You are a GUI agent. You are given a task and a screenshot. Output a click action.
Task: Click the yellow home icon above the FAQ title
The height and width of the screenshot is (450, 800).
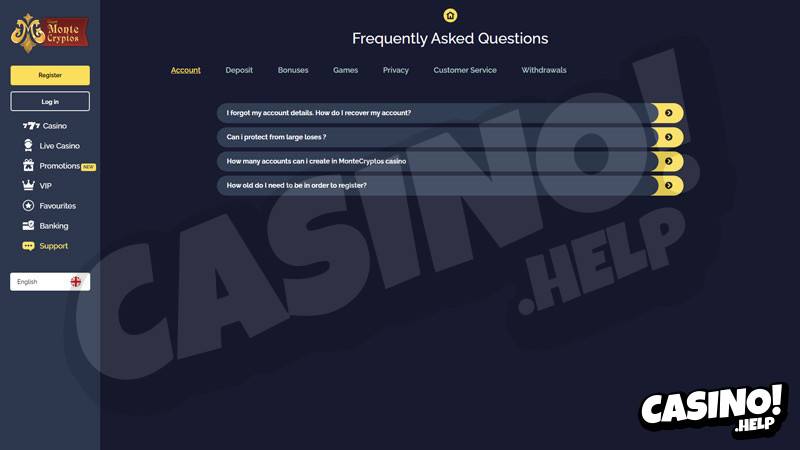point(450,15)
